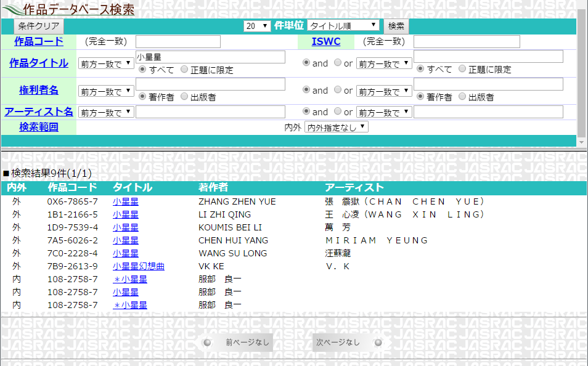This screenshot has height=366, width=588.
Task: Select first 正題に限定 radio in 作品タイトル row
Action: [x=184, y=70]
